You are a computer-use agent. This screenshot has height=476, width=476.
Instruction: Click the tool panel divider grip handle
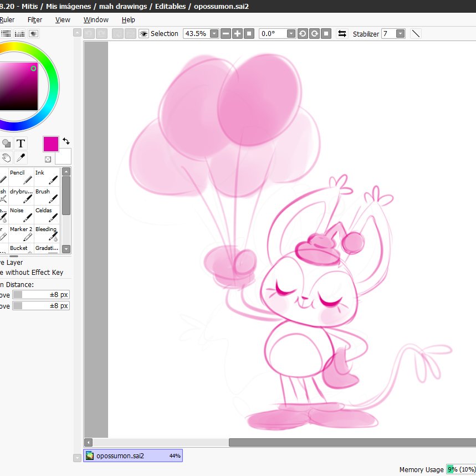(14, 256)
